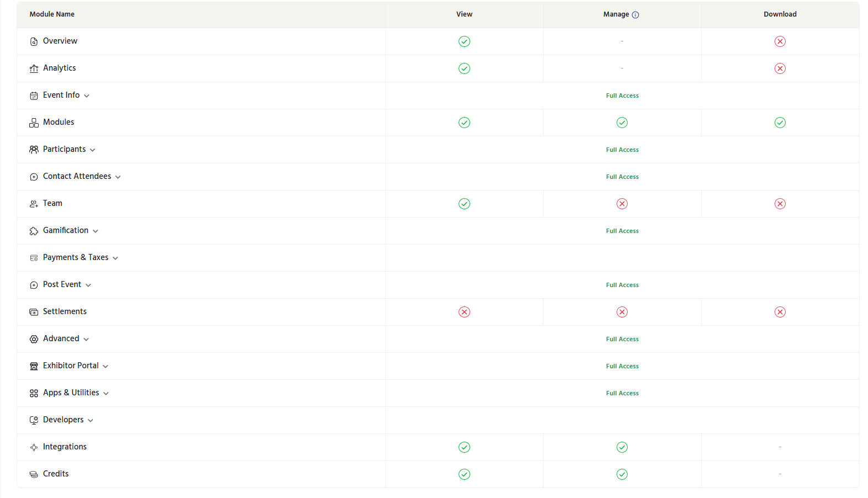Expand the Contact Attendees chevron
Screen dimensions: 868x498
(x=118, y=177)
